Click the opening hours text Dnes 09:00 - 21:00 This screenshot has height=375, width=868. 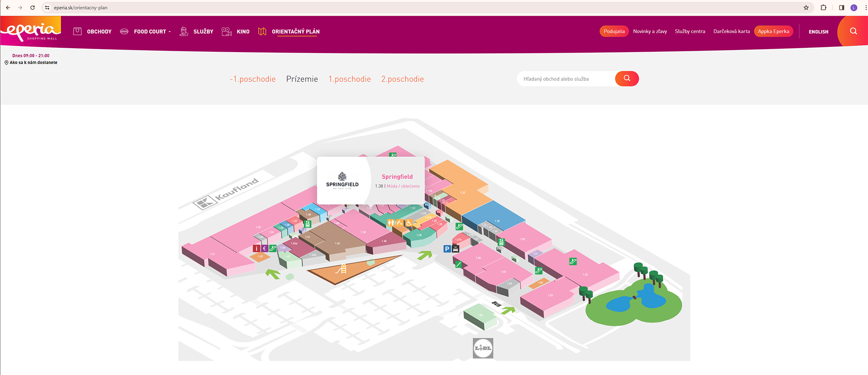click(x=31, y=56)
